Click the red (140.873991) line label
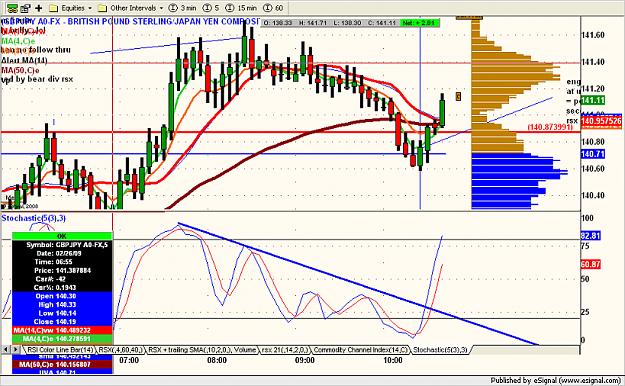625x386 pixels. [550, 127]
